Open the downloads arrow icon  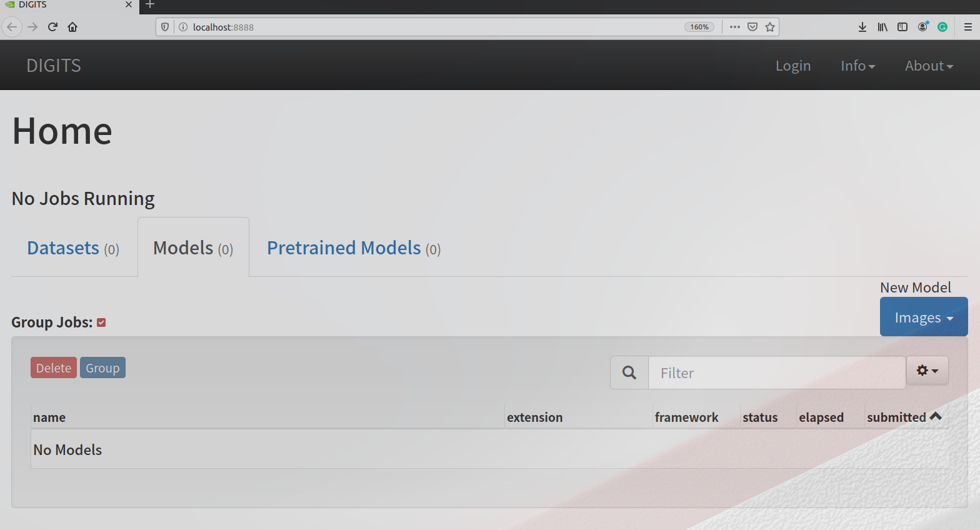862,27
